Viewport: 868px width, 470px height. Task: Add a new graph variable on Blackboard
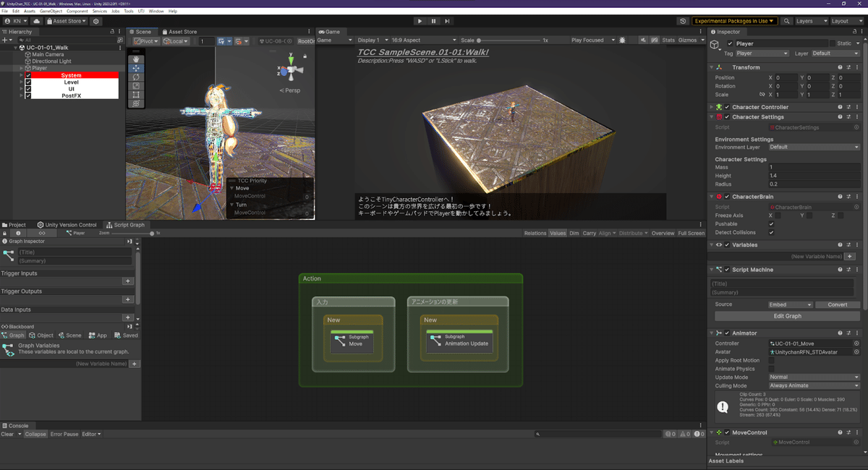pos(135,364)
